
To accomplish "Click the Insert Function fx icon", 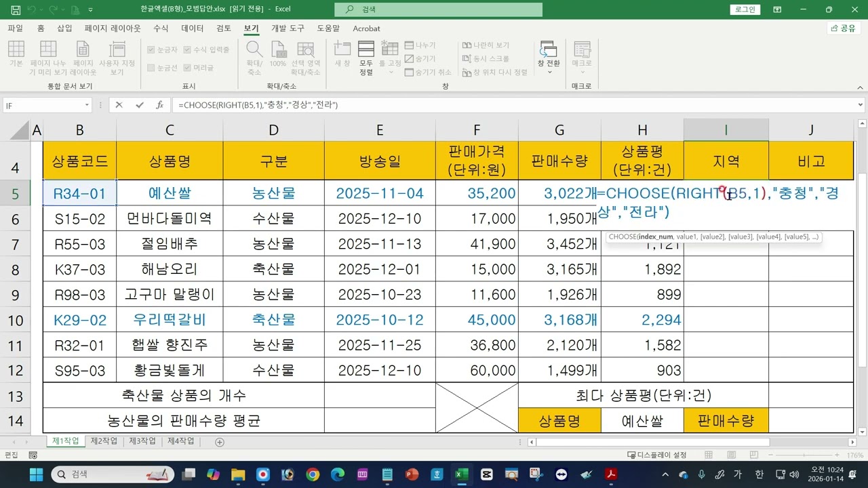I will (160, 105).
